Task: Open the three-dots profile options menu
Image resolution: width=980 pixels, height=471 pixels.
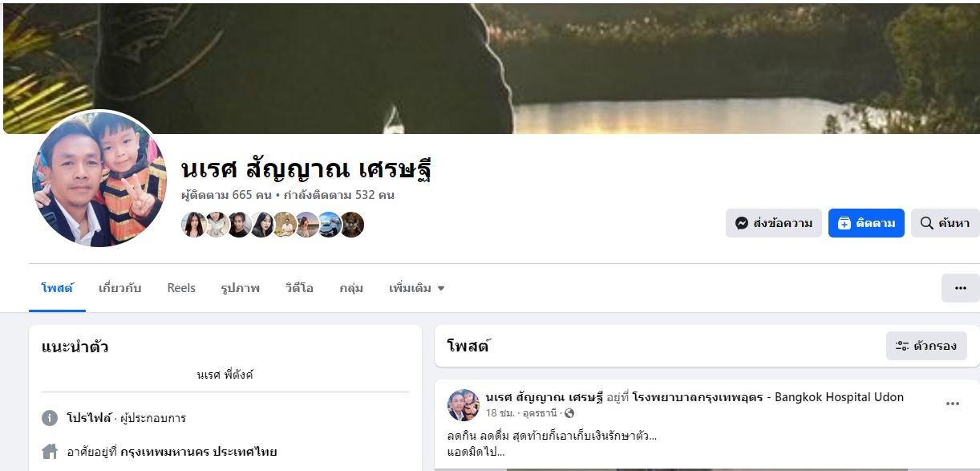Action: pyautogui.click(x=960, y=288)
